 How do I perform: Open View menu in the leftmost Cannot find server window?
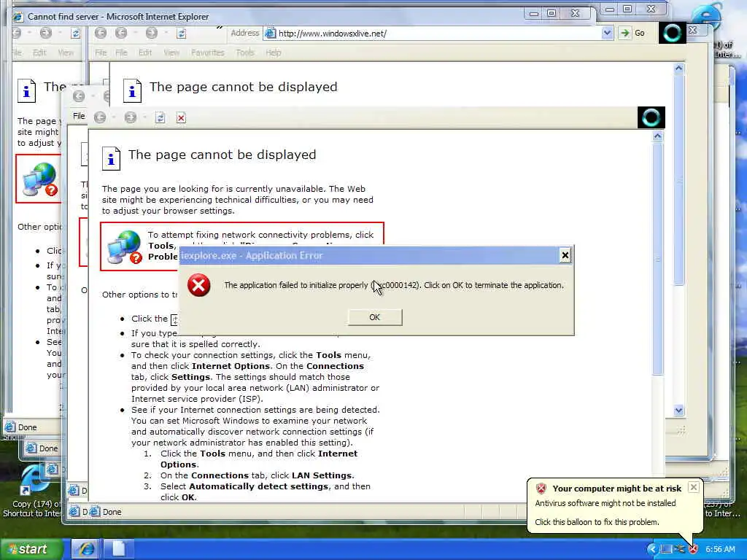coord(66,52)
